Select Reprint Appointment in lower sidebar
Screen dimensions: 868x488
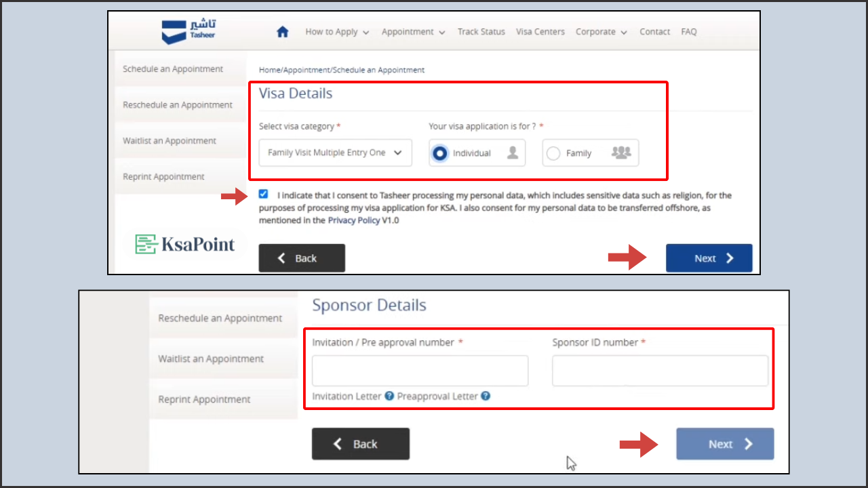coord(223,399)
